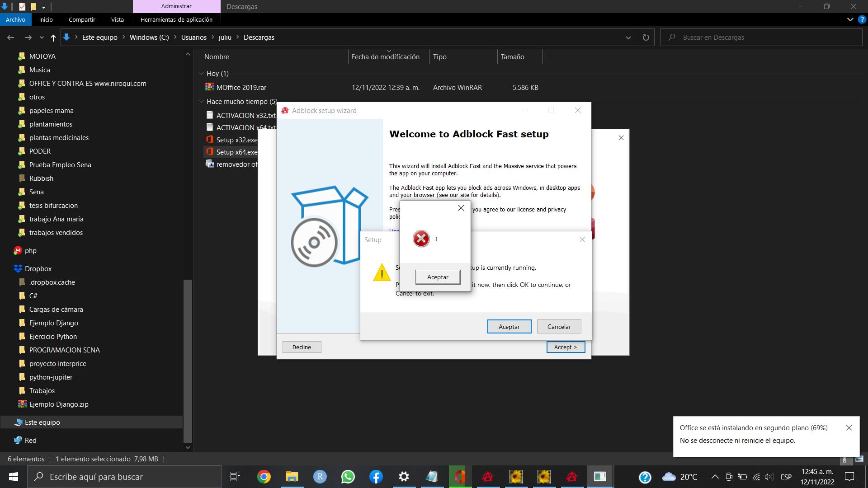The image size is (868, 488).
Task: Click Cancelar in the Setup dialog
Action: click(559, 327)
